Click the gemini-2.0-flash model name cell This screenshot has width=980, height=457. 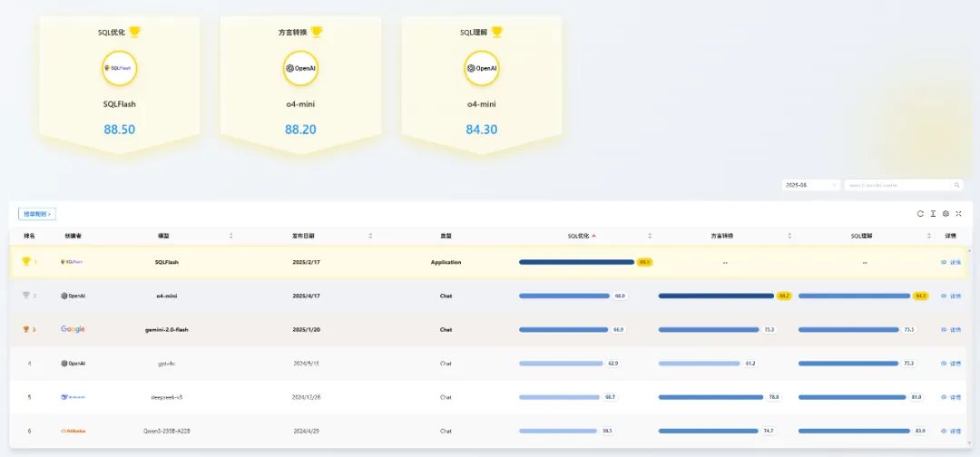tap(167, 330)
